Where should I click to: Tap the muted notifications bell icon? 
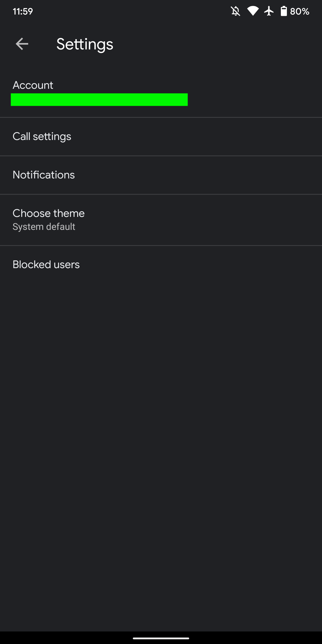point(235,11)
